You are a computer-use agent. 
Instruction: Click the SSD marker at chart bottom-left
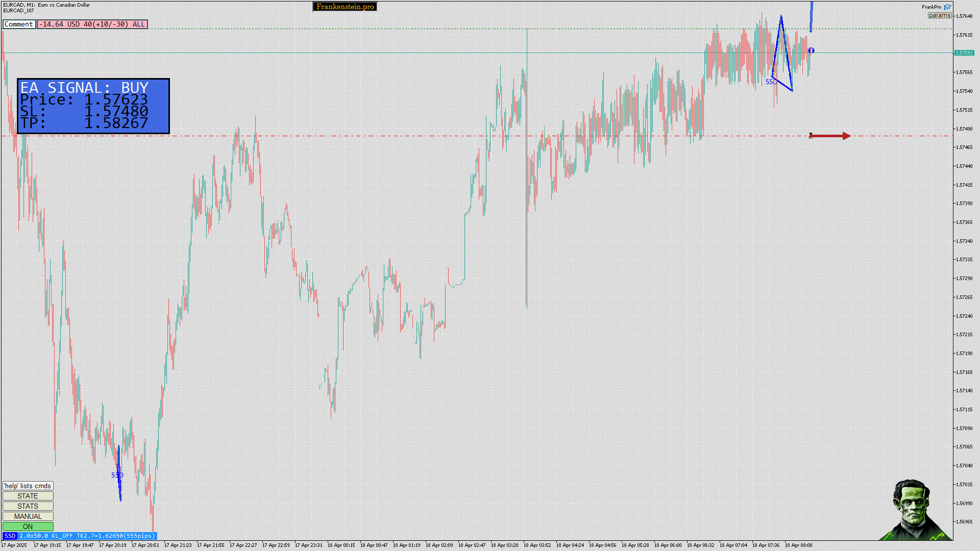(x=117, y=475)
